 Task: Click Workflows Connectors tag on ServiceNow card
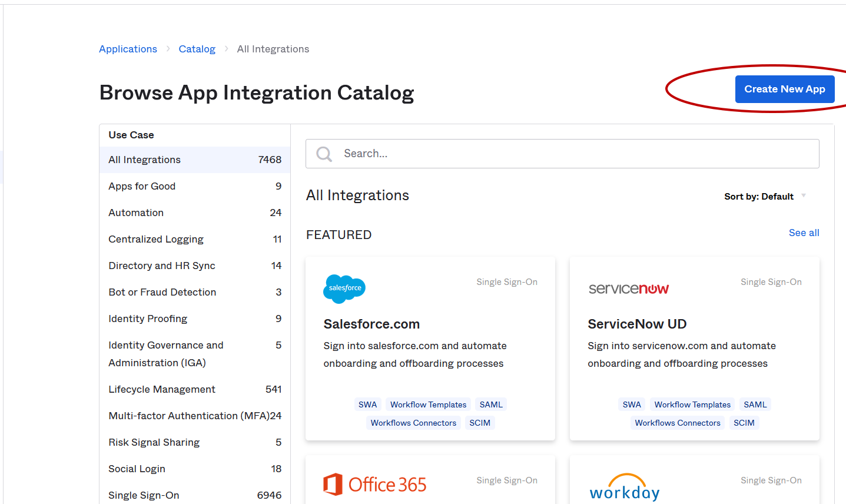(678, 423)
